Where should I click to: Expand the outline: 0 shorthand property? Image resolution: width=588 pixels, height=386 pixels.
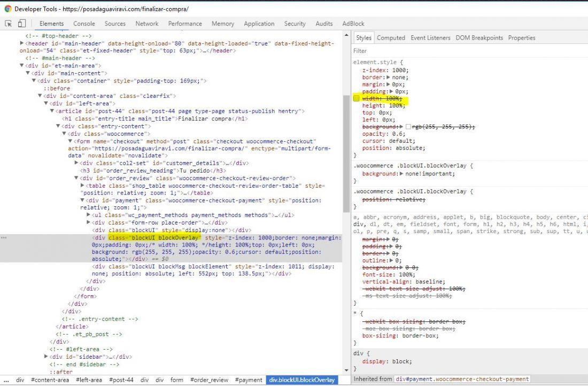(392, 260)
